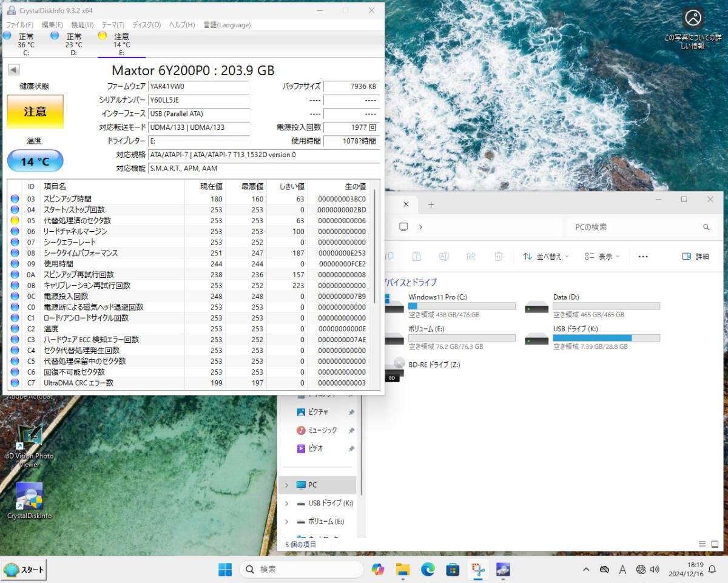Click the serial number field Y60LL5JE
This screenshot has width=728, height=583.
coord(198,100)
